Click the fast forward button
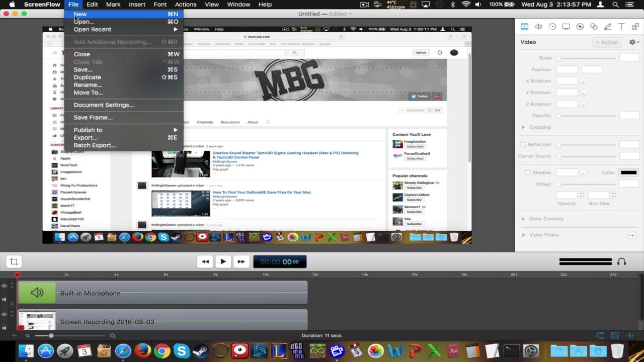The height and width of the screenshot is (362, 644). coord(241,261)
